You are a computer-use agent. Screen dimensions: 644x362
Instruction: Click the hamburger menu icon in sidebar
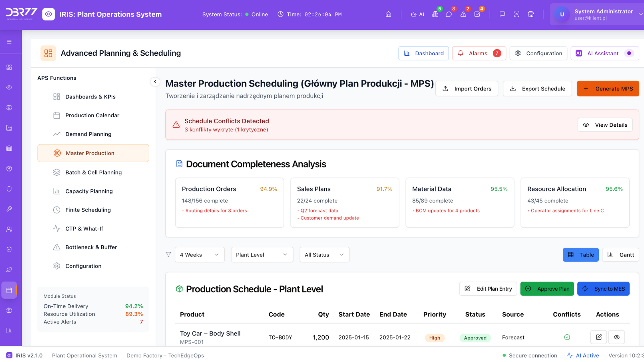tap(9, 42)
